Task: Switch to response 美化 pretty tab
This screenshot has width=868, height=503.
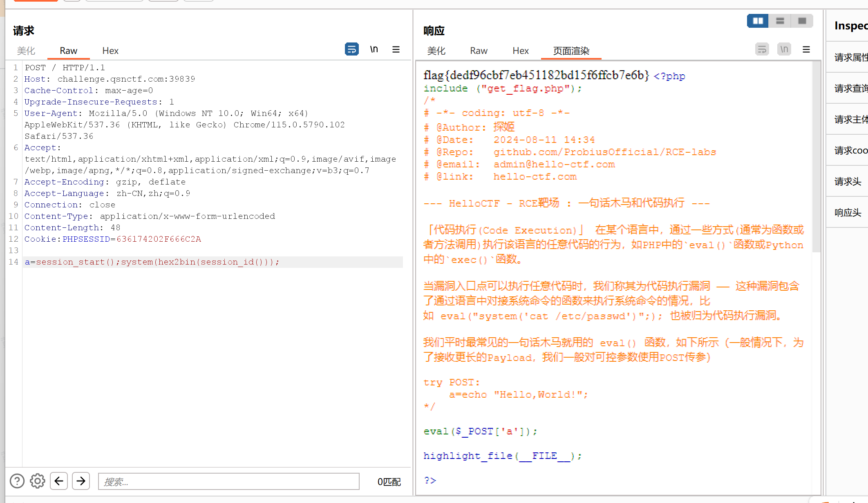Action: pyautogui.click(x=436, y=51)
